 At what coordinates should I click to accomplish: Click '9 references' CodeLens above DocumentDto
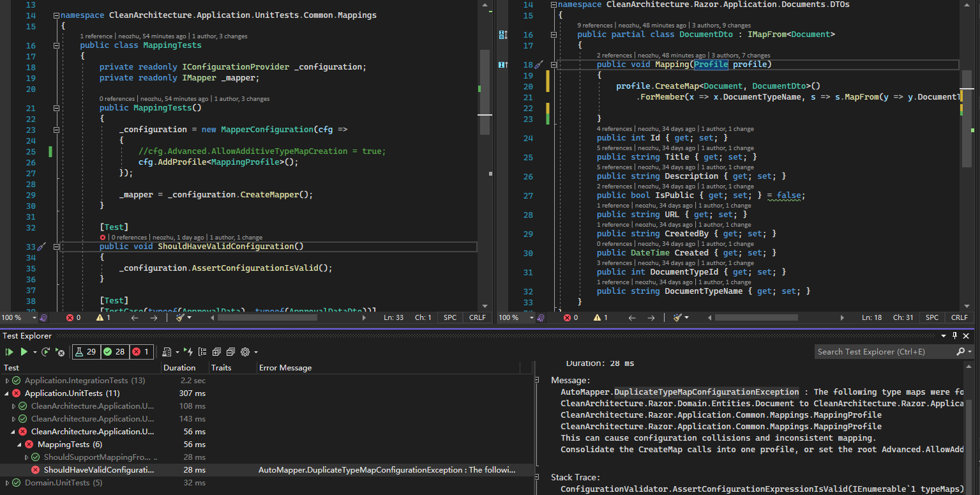[x=596, y=26]
